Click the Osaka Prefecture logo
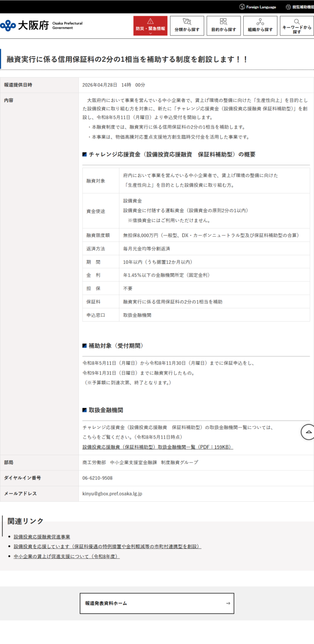This screenshot has width=314, height=644. coord(41,25)
